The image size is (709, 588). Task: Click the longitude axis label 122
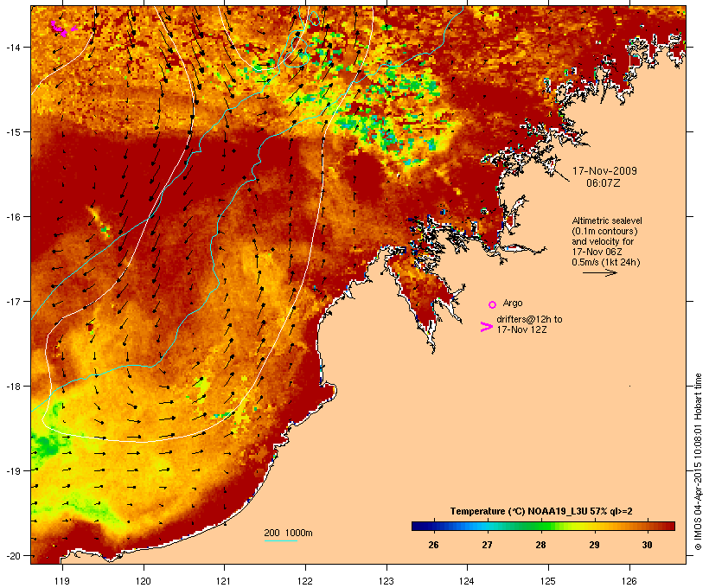pyautogui.click(x=305, y=581)
